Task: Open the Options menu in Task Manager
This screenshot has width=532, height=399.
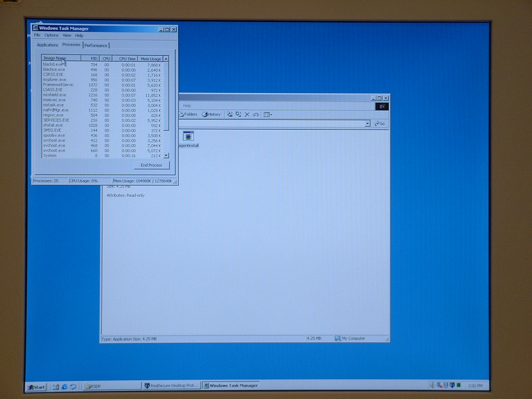Action: pos(51,35)
